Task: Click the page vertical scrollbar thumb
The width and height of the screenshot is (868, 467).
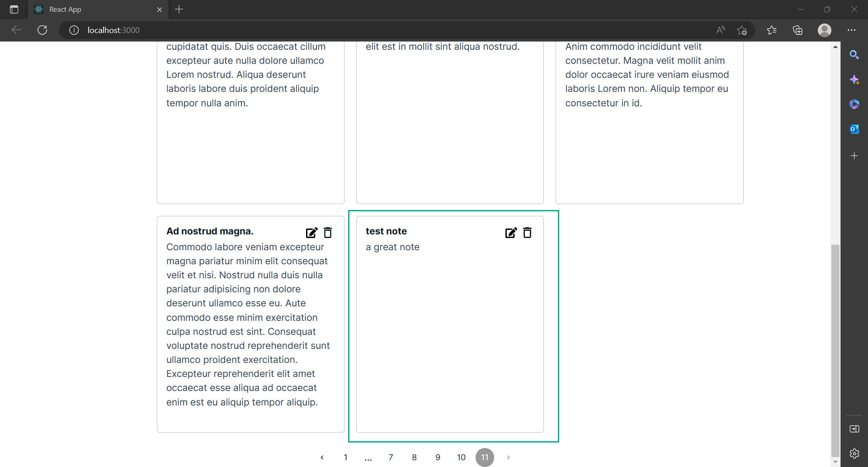Action: [x=835, y=351]
